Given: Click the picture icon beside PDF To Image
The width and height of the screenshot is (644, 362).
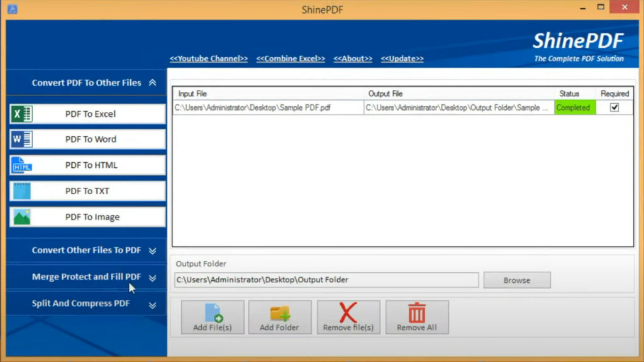Looking at the screenshot, I should [x=21, y=217].
